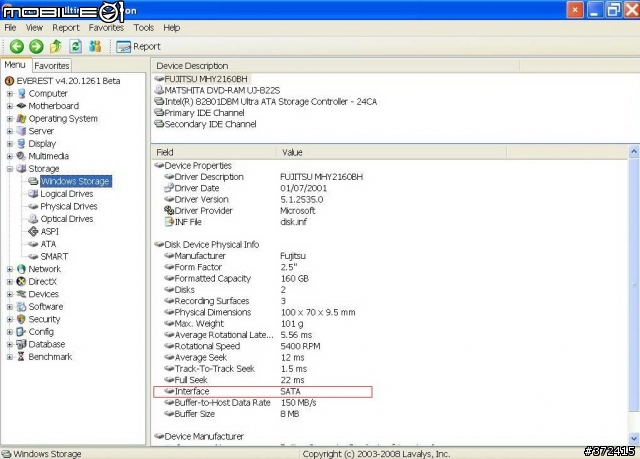This screenshot has height=459, width=640.
Task: Open the Report button in the toolbar
Action: click(x=138, y=47)
